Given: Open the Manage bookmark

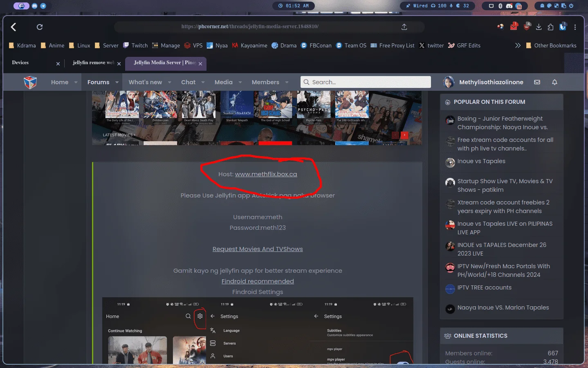Looking at the screenshot, I should click(x=166, y=45).
